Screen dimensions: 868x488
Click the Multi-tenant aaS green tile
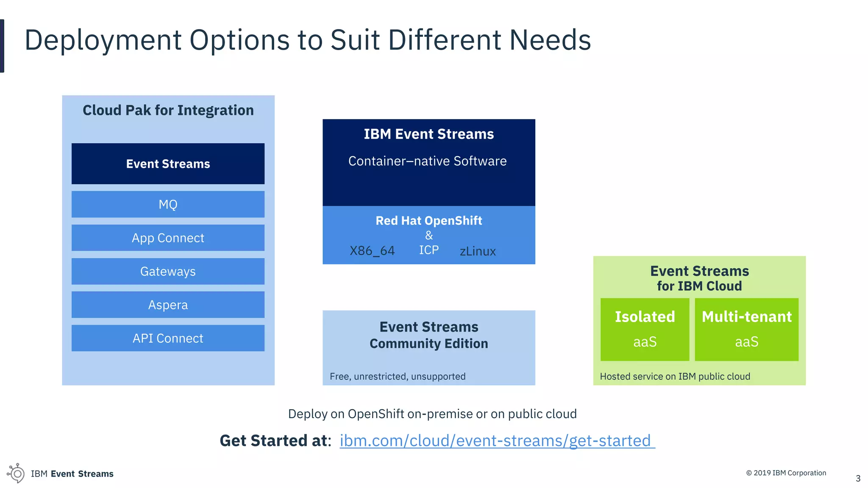pyautogui.click(x=746, y=330)
